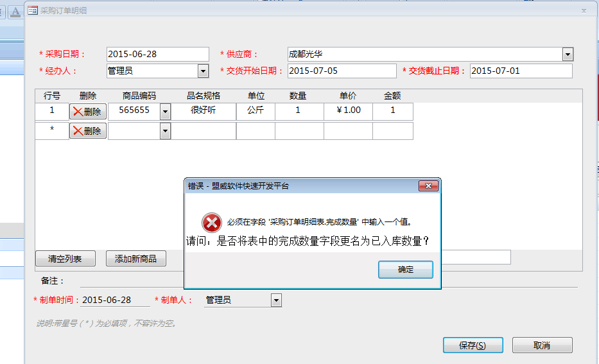Viewport: 599px width, 364px height.
Task: Click the 确定 button in error dialog
Action: (405, 270)
